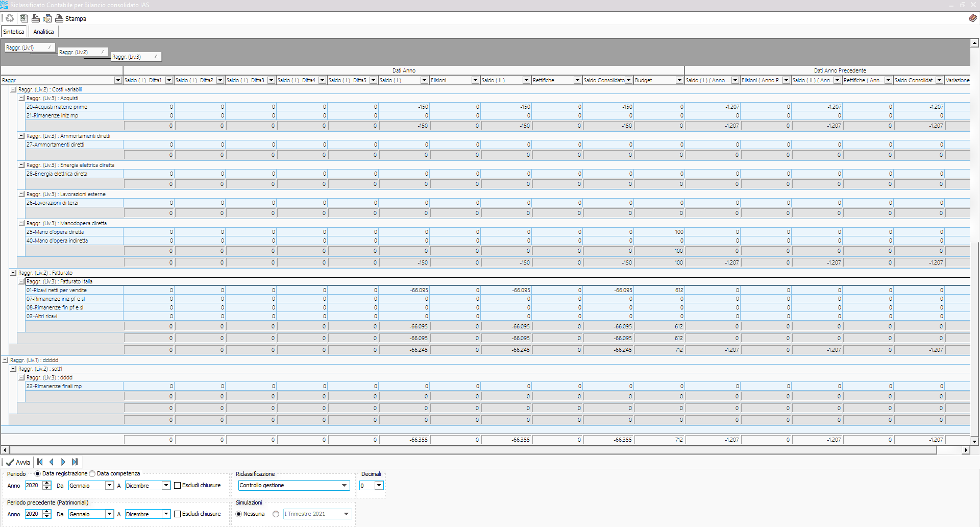Collapse Raggr. (Liv.2) Fatturato group
This screenshot has width=980, height=527.
pos(13,273)
